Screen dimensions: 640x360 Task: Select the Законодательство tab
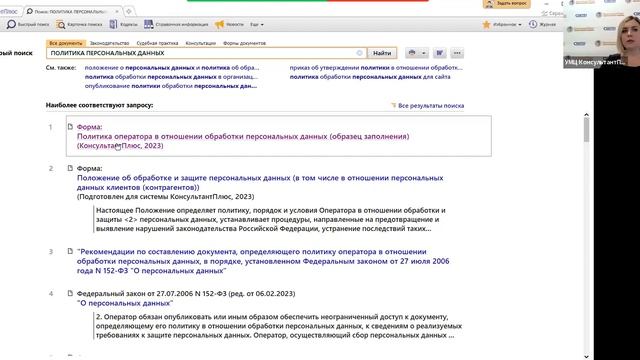(x=109, y=43)
